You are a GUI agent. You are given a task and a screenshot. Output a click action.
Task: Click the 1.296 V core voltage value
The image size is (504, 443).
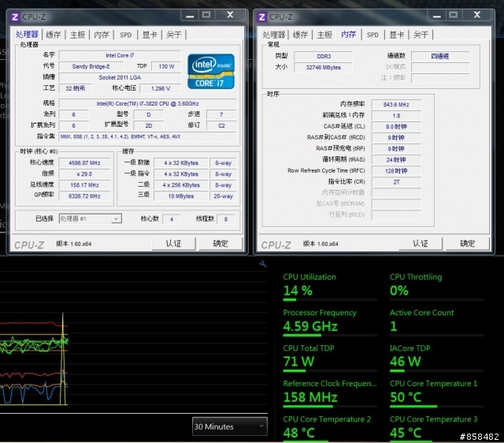(161, 88)
